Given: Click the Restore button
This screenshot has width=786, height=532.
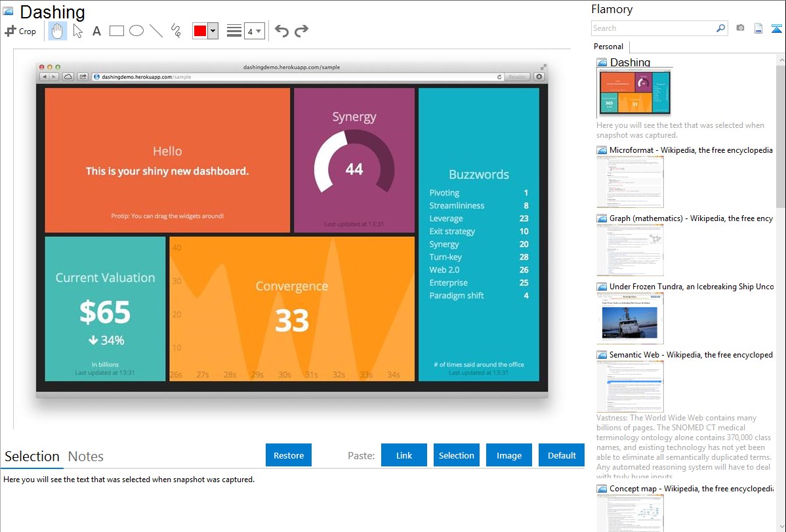Looking at the screenshot, I should [289, 455].
